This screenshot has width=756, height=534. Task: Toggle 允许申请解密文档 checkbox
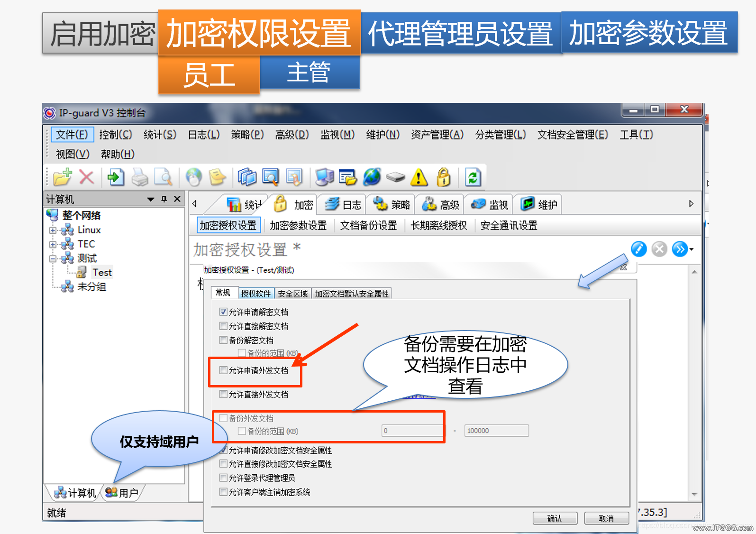pos(223,312)
